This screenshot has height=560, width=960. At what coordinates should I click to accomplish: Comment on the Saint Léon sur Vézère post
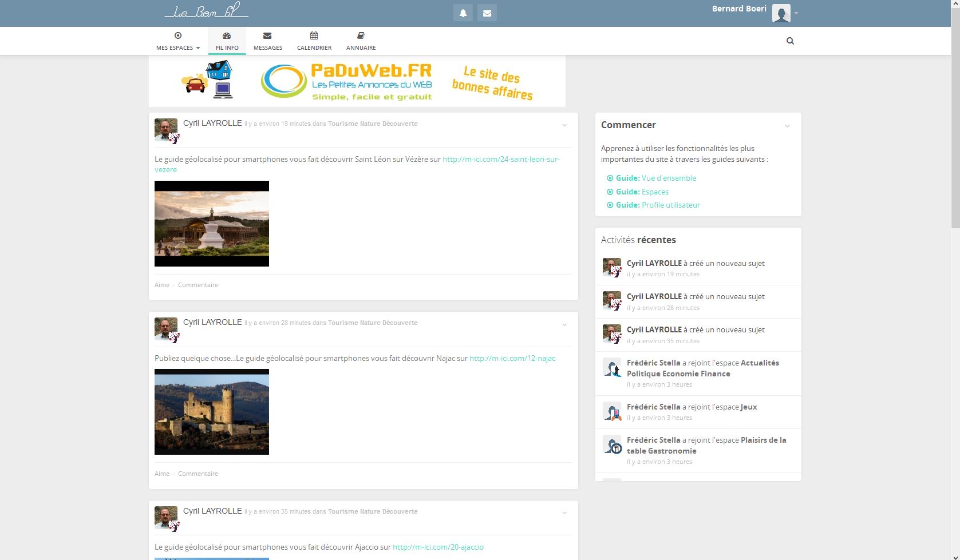pos(198,285)
